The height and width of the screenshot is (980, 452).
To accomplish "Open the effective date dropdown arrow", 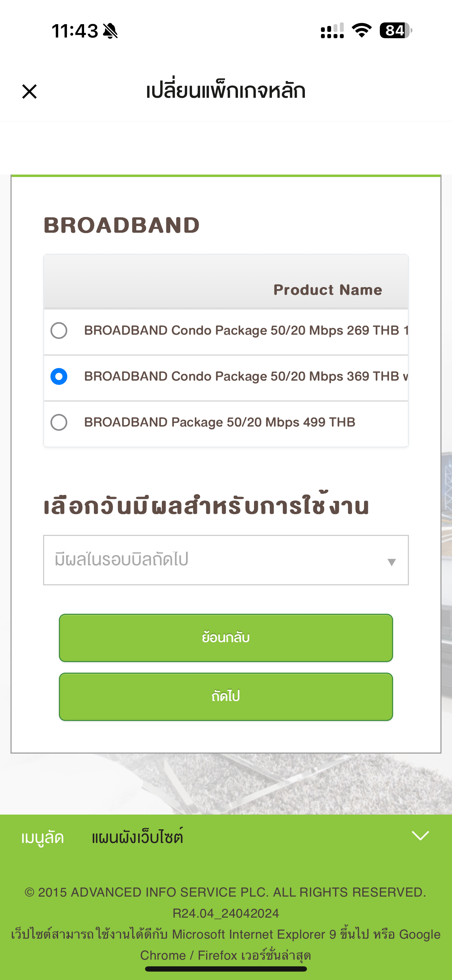I will [x=391, y=562].
